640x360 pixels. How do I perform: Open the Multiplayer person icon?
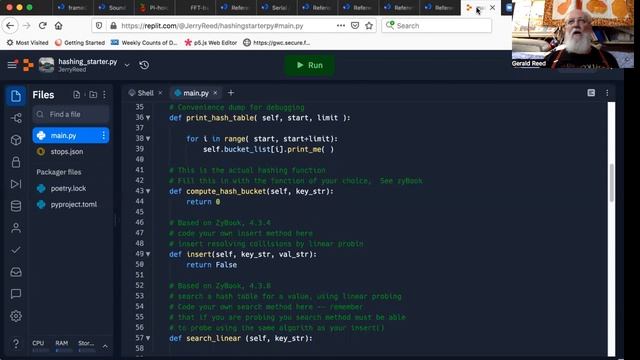click(16, 228)
